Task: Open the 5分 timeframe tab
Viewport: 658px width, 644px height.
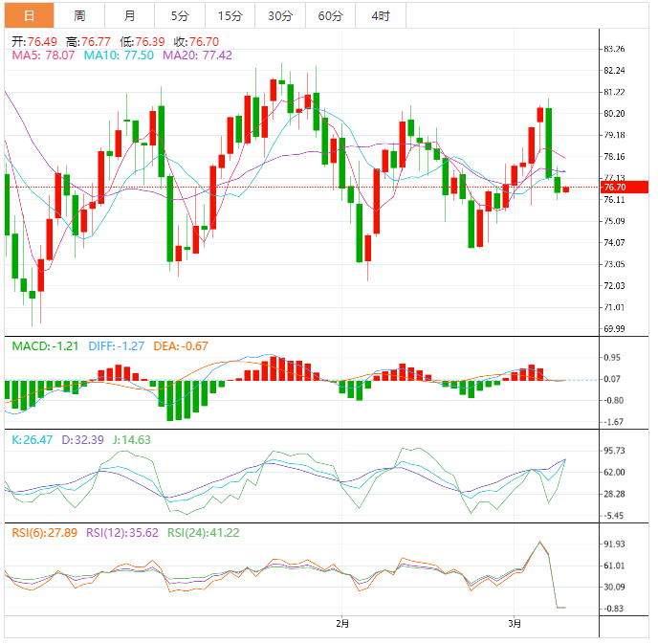Action: coord(180,15)
